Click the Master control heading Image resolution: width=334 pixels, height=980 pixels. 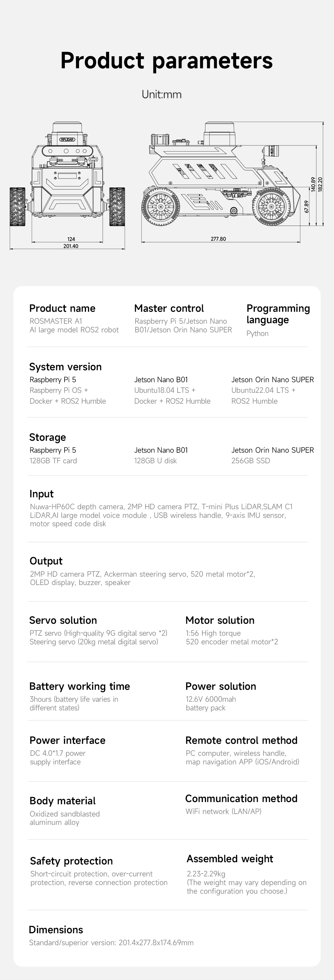point(169,308)
